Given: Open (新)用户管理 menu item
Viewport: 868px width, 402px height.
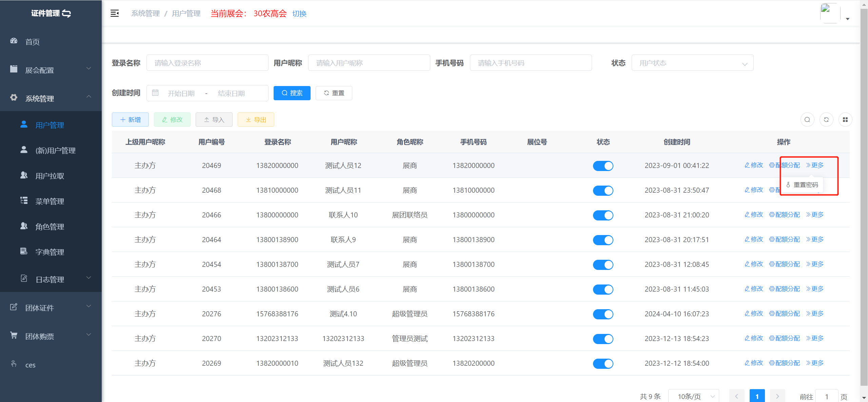Looking at the screenshot, I should (x=51, y=150).
